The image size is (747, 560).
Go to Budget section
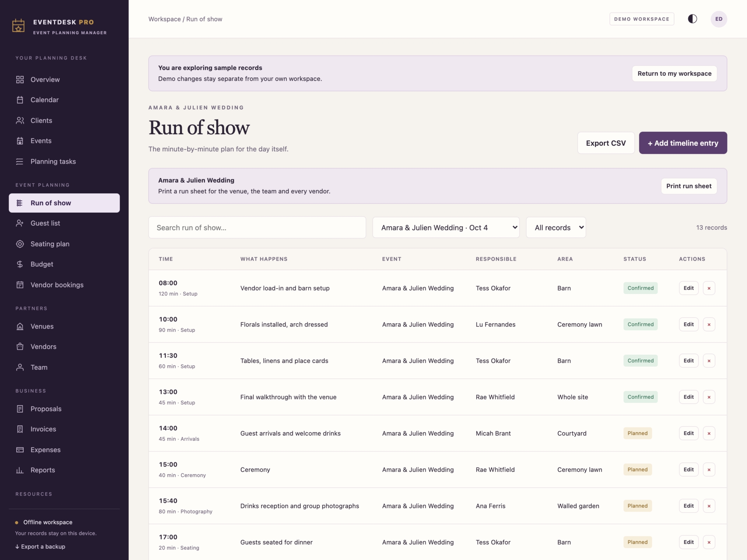click(x=64, y=264)
